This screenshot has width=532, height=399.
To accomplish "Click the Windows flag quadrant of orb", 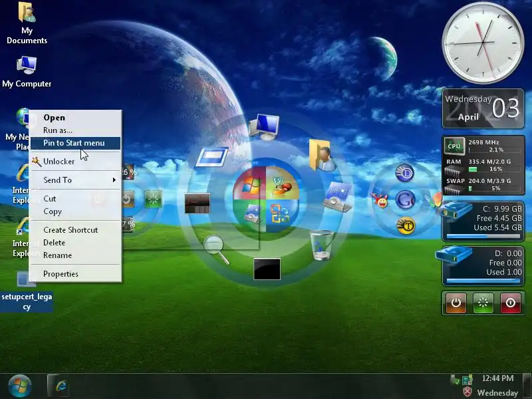I will [250, 184].
